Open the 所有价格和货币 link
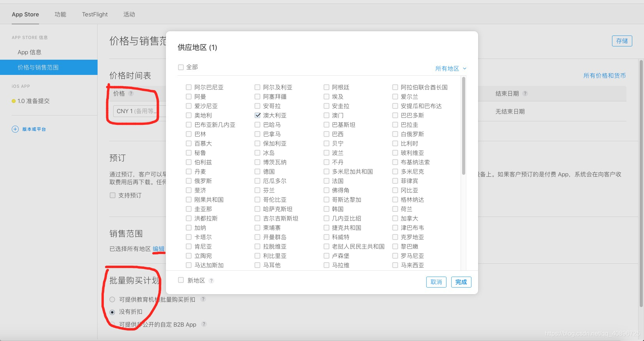Image resolution: width=644 pixels, height=341 pixels. [605, 75]
